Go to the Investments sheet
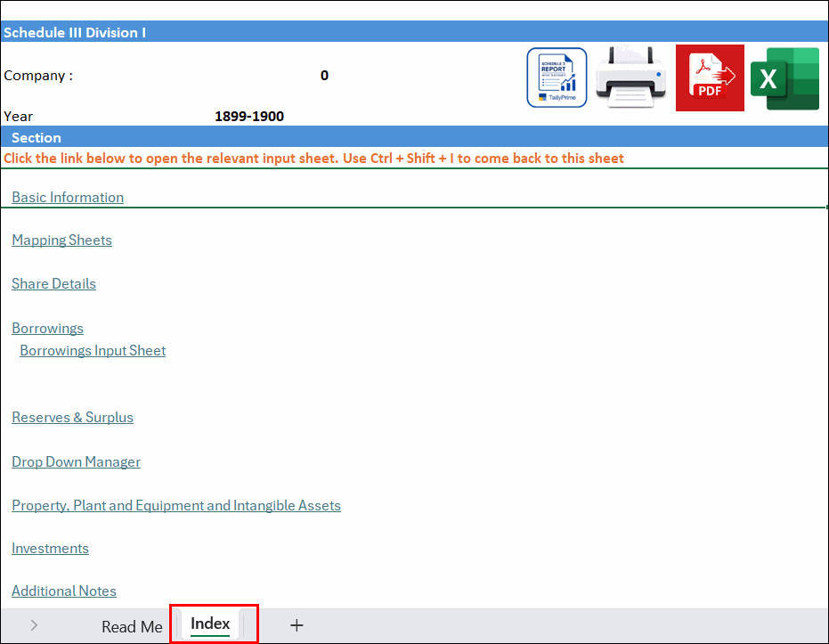 50,549
